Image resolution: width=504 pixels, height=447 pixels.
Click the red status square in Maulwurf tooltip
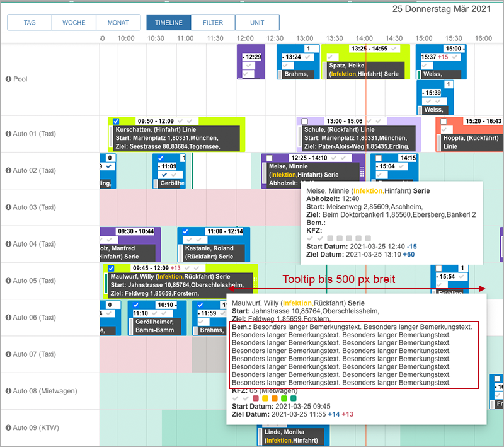(x=256, y=398)
